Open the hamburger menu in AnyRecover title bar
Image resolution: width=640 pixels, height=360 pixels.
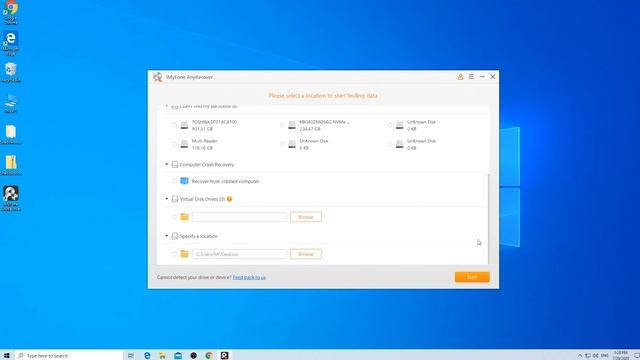[x=471, y=77]
